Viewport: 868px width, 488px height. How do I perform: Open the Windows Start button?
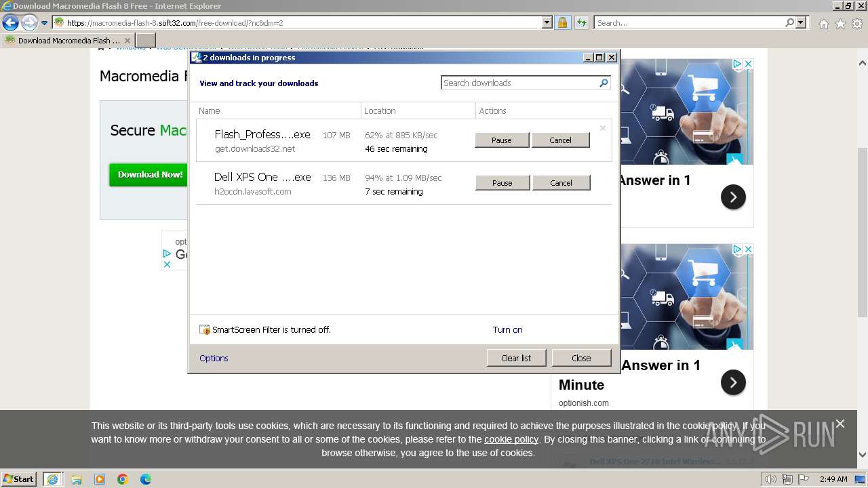coord(19,479)
